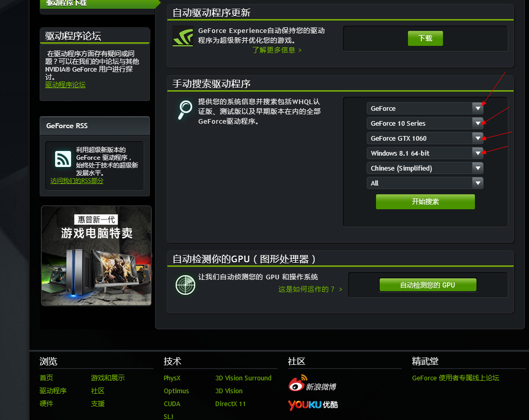Go to 首页 in the footer

46,378
